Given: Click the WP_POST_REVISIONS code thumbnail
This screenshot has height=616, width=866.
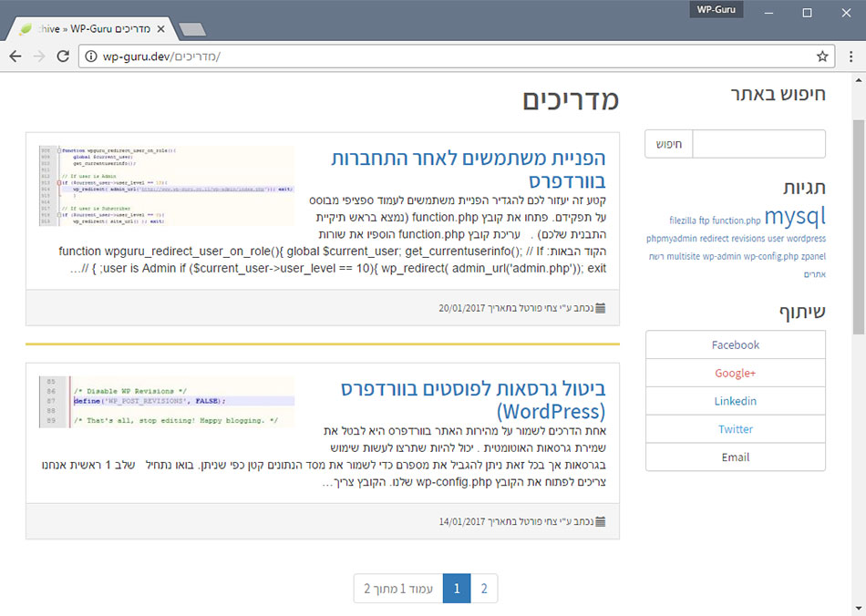Looking at the screenshot, I should click(167, 402).
